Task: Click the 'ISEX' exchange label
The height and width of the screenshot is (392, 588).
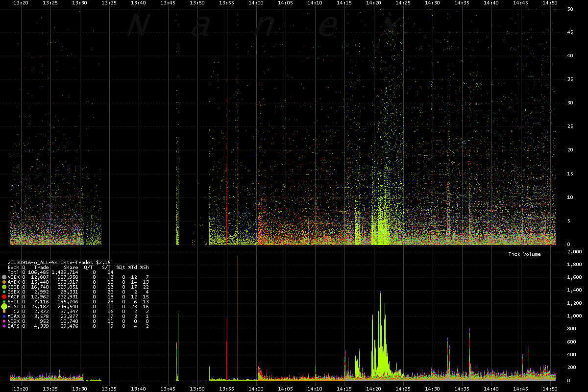Action: tap(13, 292)
